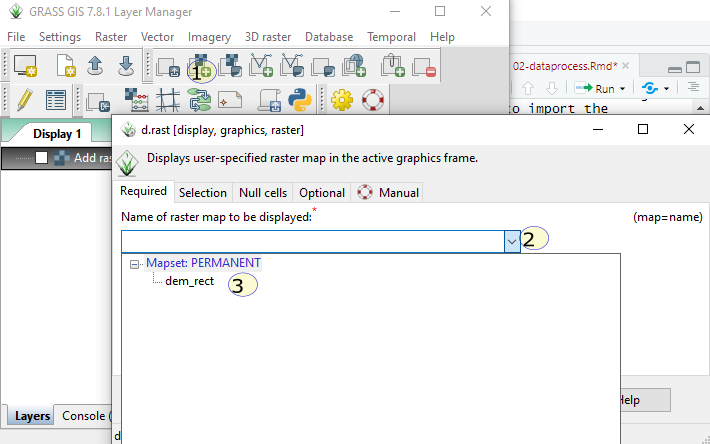Image resolution: width=710 pixels, height=444 pixels.
Task: Click the Open existing workspace icon
Action: tap(96, 68)
